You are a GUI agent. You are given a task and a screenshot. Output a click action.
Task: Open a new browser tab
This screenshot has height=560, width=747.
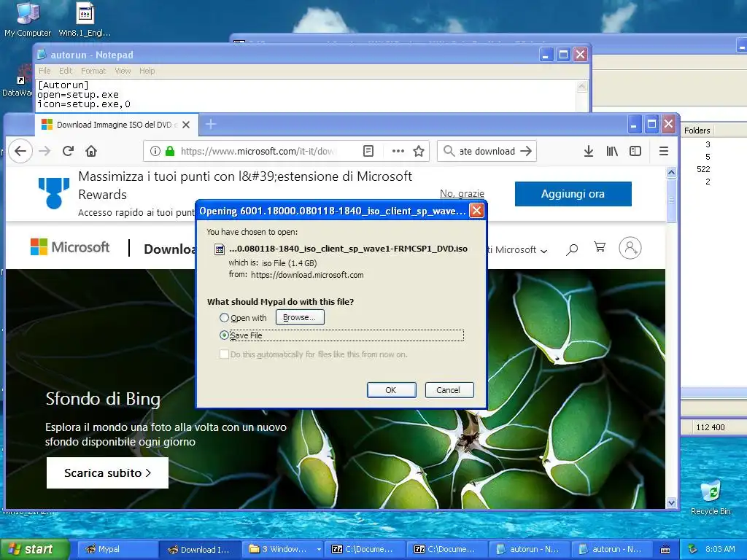[211, 124]
